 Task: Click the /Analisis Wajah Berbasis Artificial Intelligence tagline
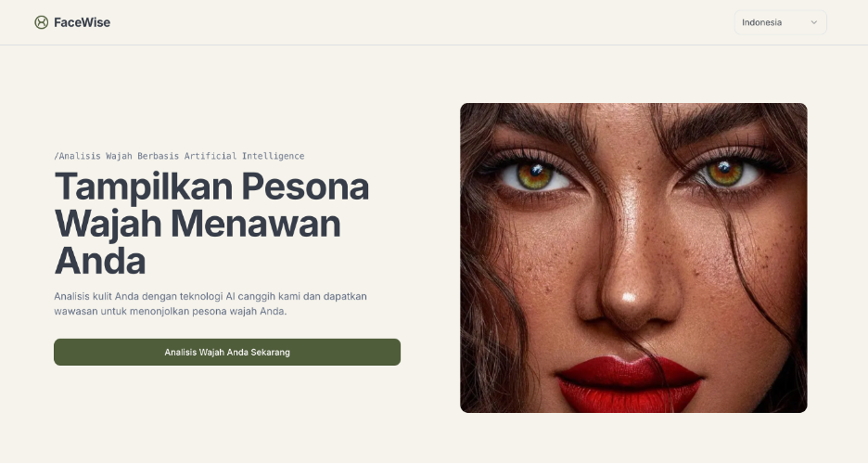179,156
